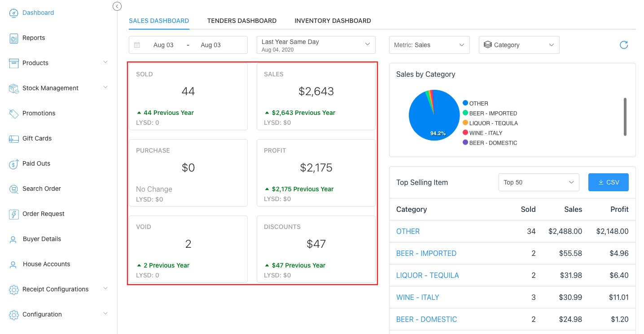Click the Paid Outs dollar icon

pyautogui.click(x=13, y=164)
